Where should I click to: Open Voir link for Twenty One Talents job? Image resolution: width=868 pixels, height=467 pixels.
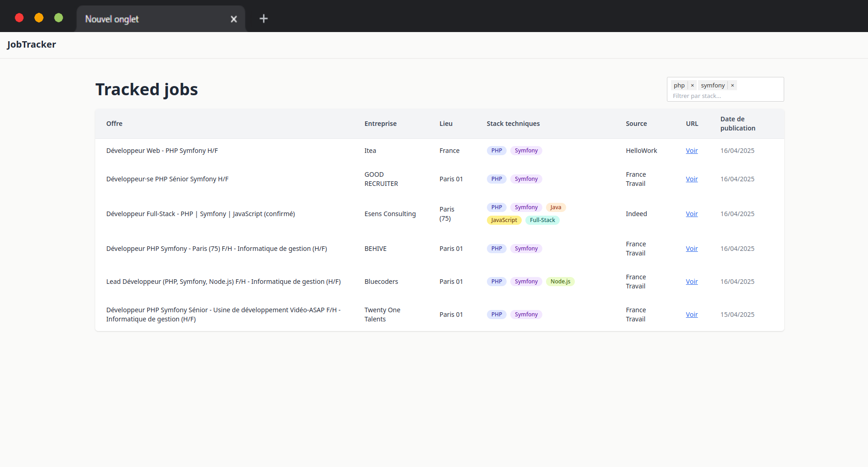(x=692, y=315)
